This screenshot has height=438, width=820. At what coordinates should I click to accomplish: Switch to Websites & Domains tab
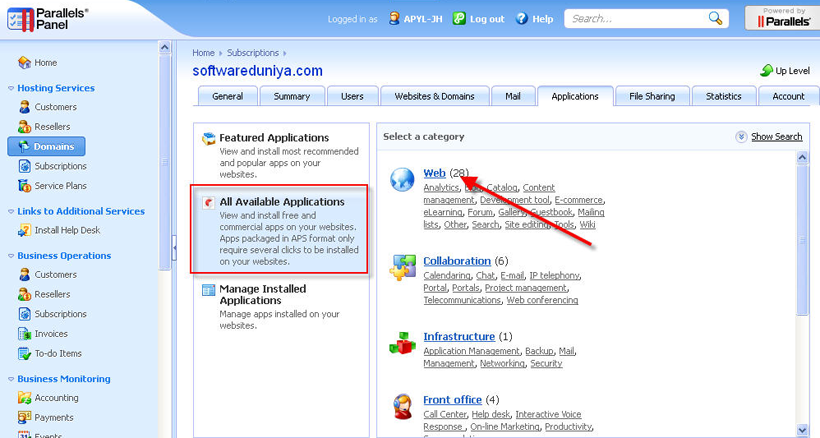[435, 96]
